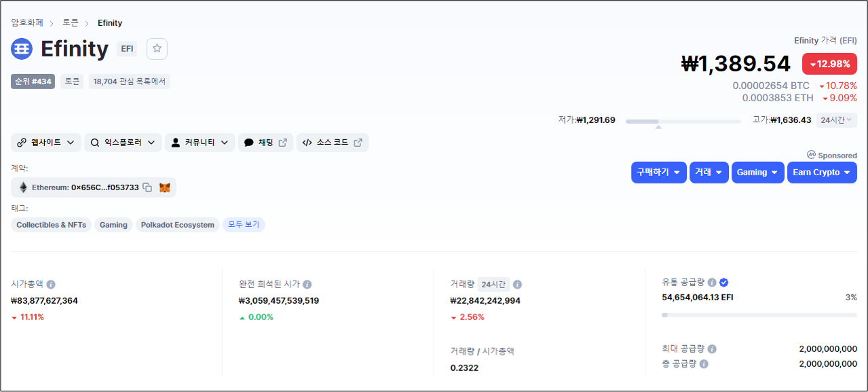Viewport: 868px width, 392px height.
Task: Open the 커뮤니티 dropdown menu
Action: tap(200, 143)
